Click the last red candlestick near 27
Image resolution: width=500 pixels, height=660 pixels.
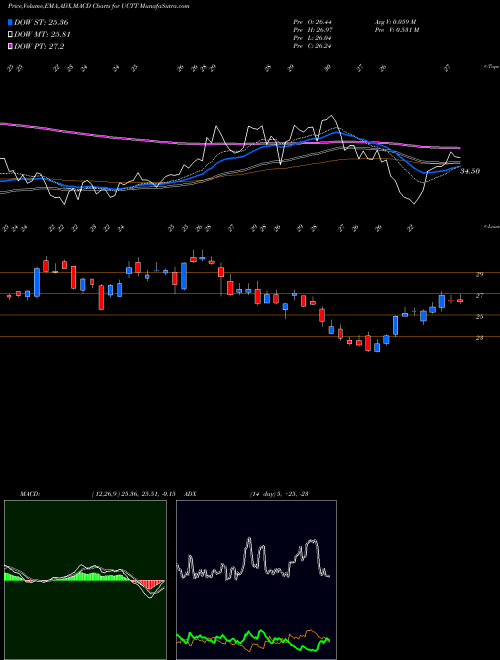tap(460, 301)
